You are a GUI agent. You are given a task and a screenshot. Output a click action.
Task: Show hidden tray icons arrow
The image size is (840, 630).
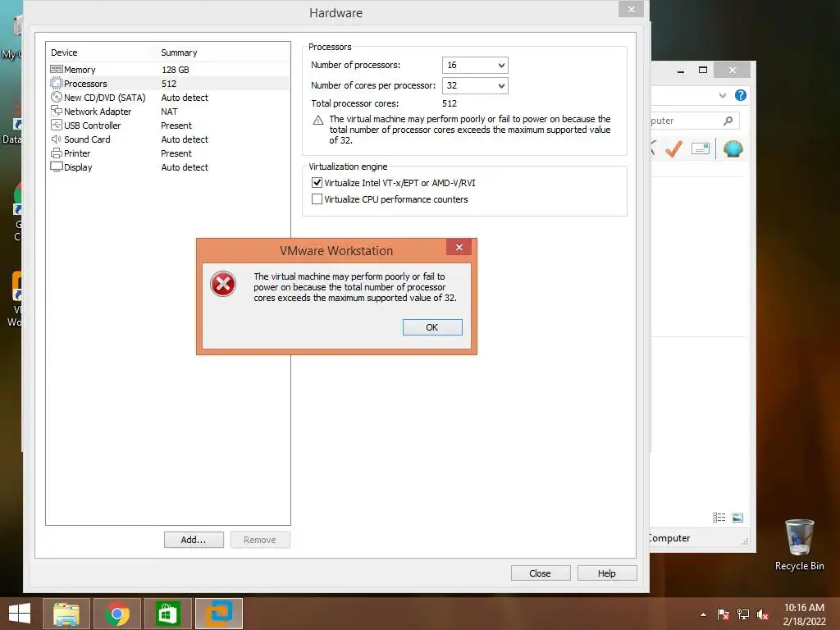[x=703, y=614]
